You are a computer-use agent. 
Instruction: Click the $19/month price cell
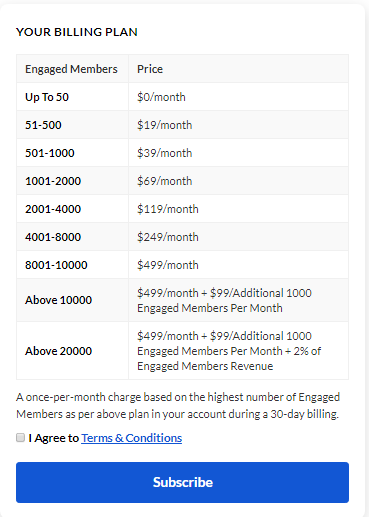(x=239, y=125)
